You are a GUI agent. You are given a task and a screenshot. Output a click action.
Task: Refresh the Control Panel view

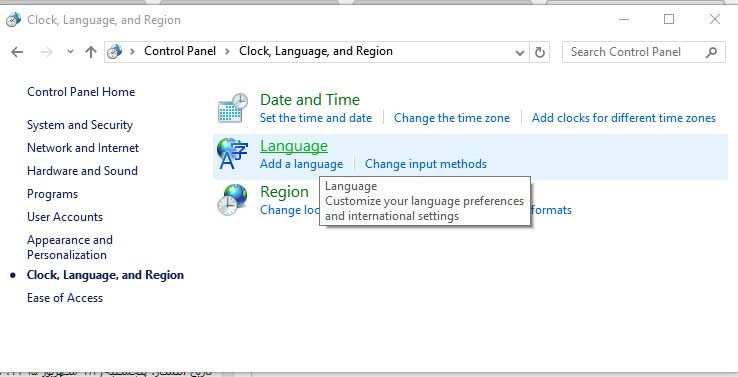pos(540,52)
